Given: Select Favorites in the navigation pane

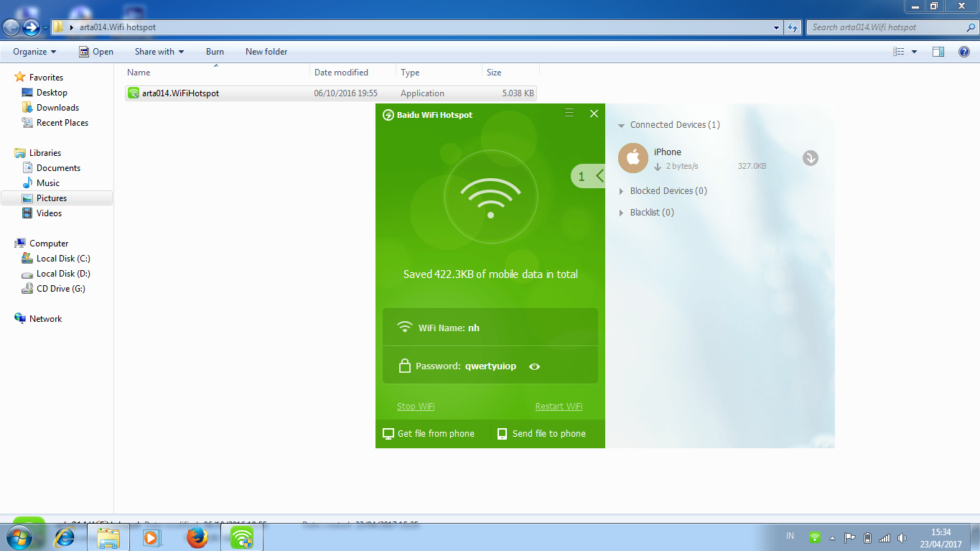Looking at the screenshot, I should 46,78.
